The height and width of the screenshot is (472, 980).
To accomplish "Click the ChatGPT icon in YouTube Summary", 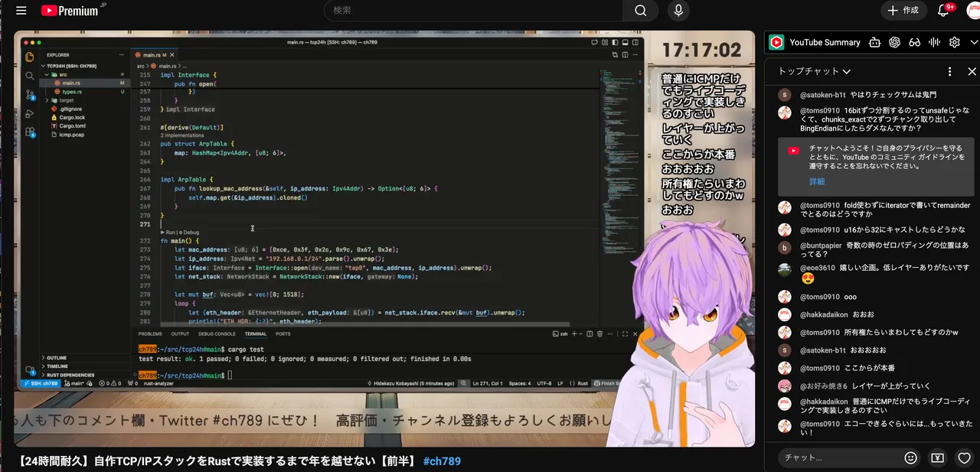I will 894,43.
